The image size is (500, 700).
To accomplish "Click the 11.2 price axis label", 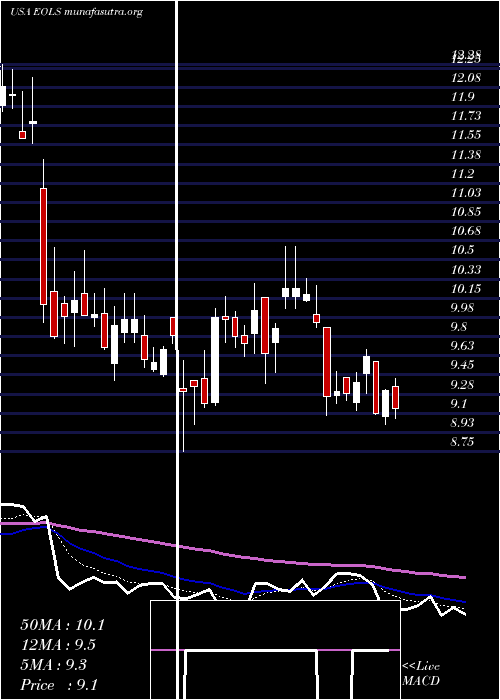I will (462, 174).
